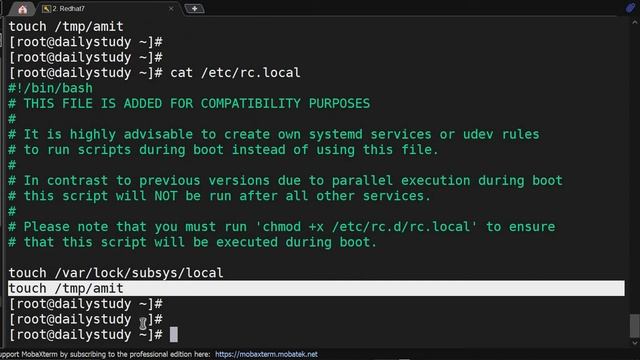Screen dimensions: 640x360
Task: Click the 'to run scripts during boot' line
Action: click(x=224, y=150)
